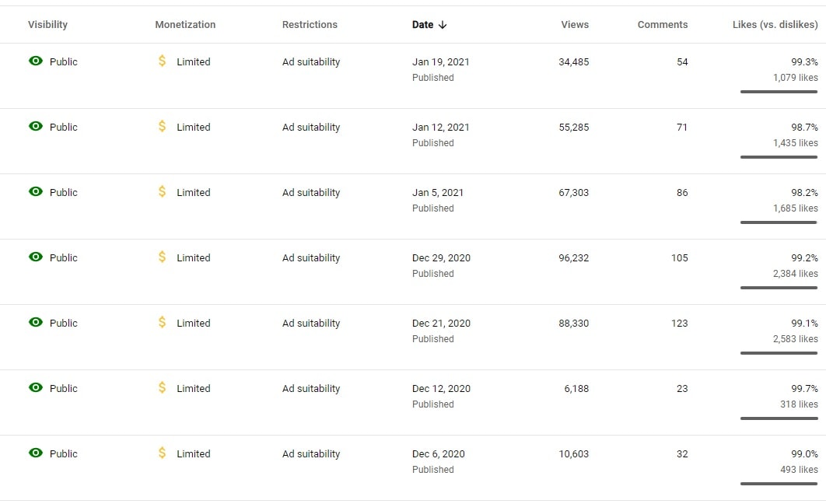Open the 105 comments count
This screenshot has height=504, width=826.
click(x=679, y=257)
